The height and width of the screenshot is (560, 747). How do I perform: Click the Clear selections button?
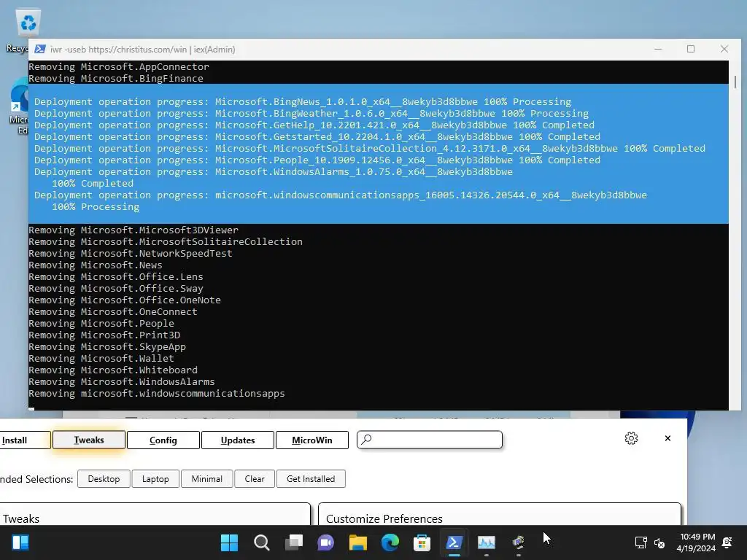click(255, 478)
